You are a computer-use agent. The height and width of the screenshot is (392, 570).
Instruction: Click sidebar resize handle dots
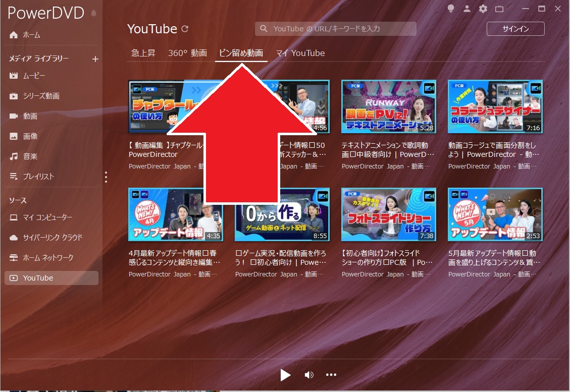click(x=106, y=177)
